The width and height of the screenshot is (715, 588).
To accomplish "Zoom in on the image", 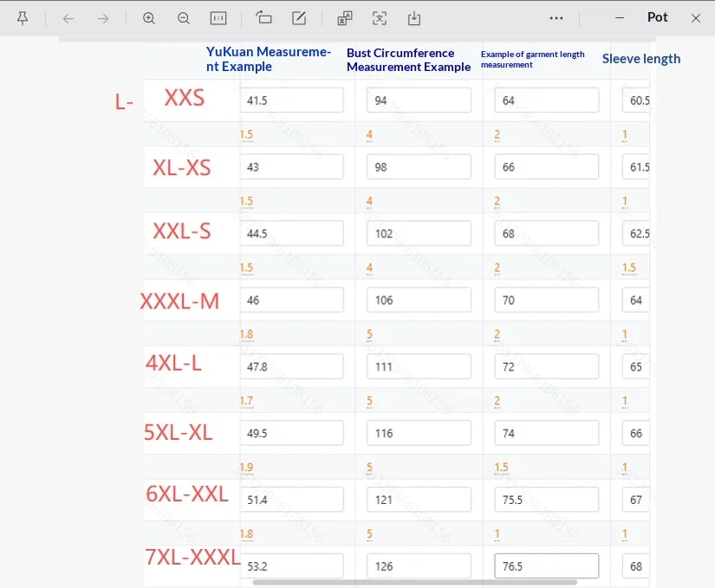I will point(149,18).
